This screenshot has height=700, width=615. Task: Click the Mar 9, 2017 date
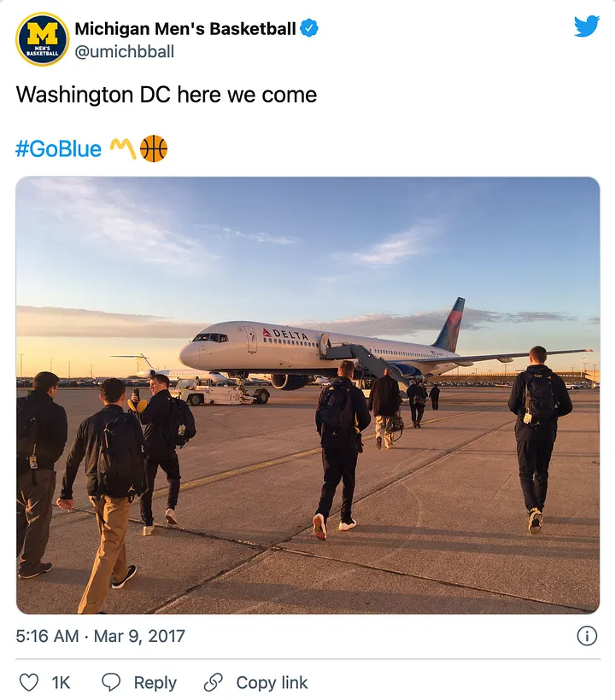[x=139, y=636]
